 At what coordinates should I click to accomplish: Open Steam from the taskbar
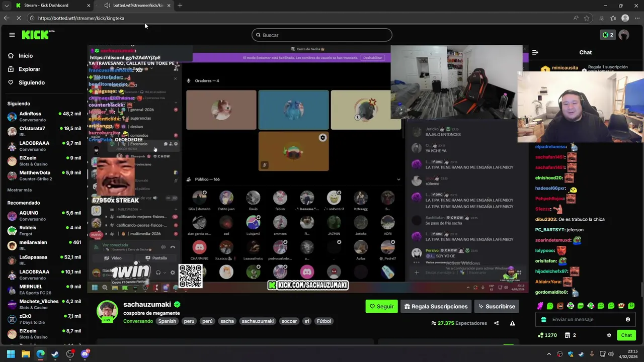click(55, 354)
